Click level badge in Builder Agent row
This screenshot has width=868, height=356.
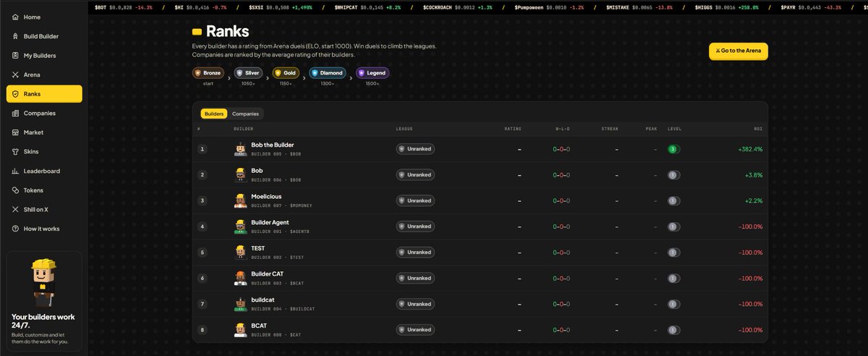pyautogui.click(x=674, y=226)
